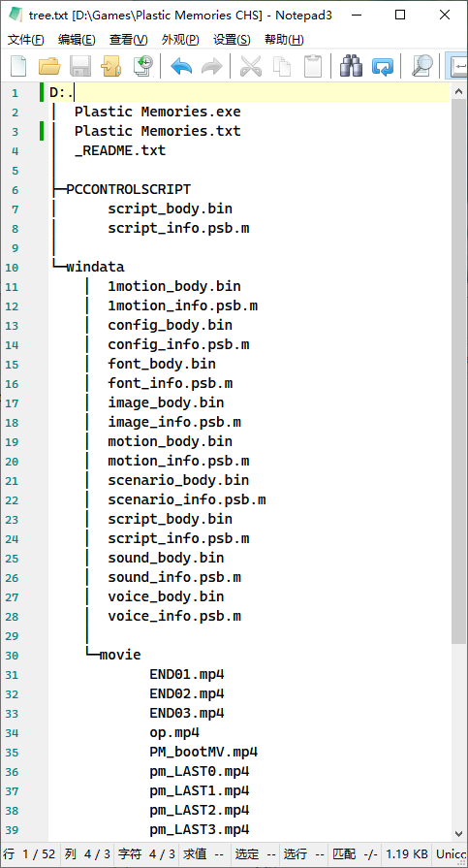
Task: Open the 帮助(H) menu
Action: point(284,40)
